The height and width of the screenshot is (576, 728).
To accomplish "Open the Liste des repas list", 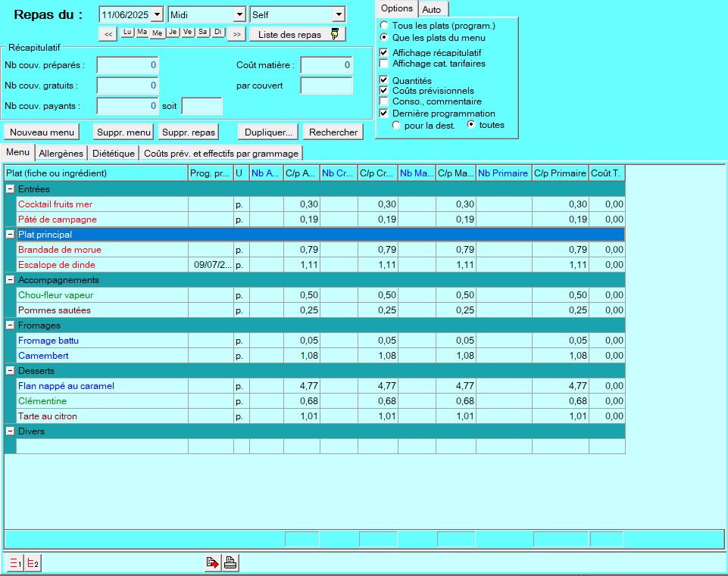I will click(298, 34).
